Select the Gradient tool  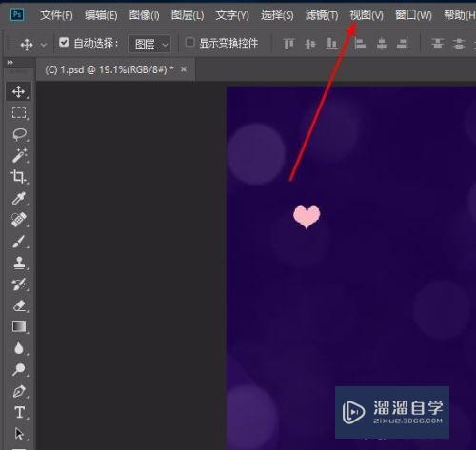(19, 326)
